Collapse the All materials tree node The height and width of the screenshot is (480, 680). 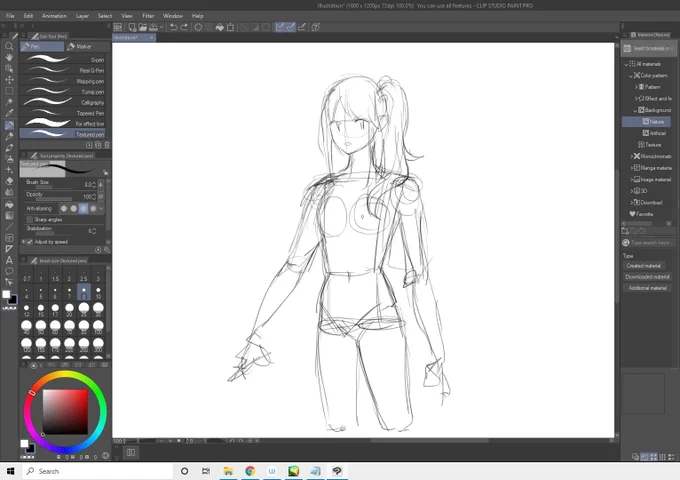[626, 64]
